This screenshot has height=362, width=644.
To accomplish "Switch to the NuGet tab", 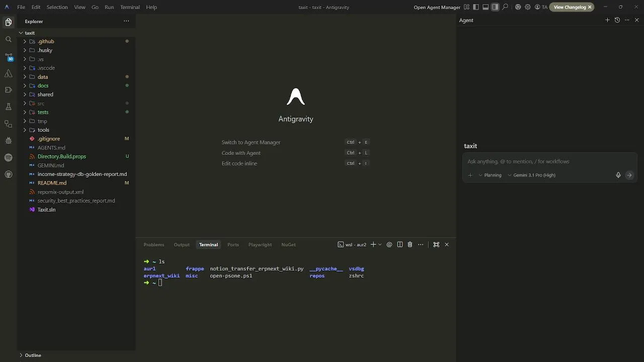I will pyautogui.click(x=288, y=244).
